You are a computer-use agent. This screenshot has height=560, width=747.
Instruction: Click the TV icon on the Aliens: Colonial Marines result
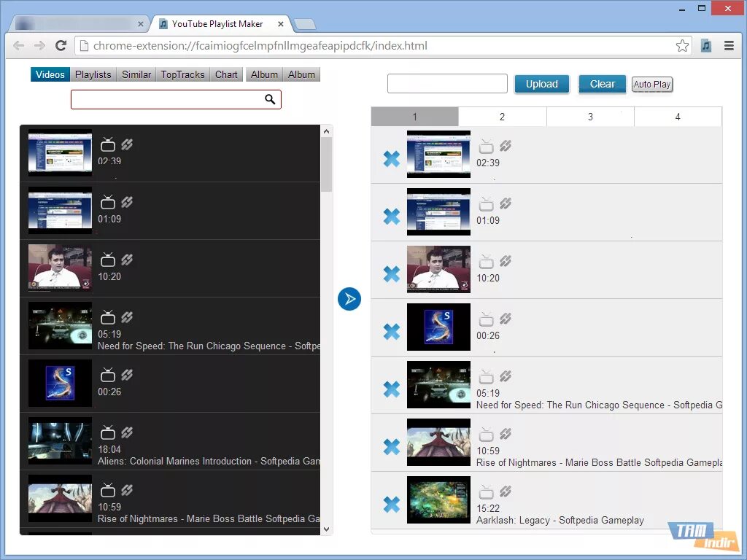point(108,432)
